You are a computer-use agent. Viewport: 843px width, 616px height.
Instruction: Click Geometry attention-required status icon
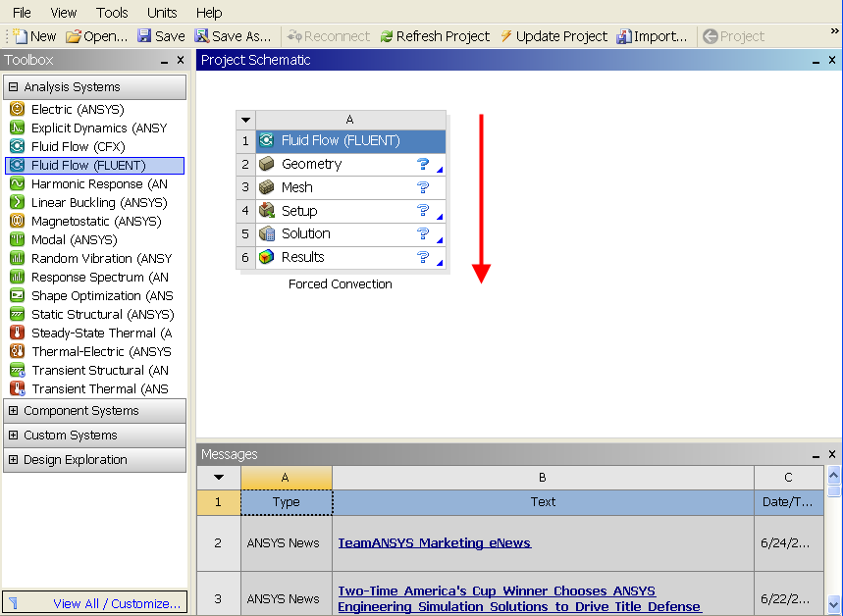[423, 164]
